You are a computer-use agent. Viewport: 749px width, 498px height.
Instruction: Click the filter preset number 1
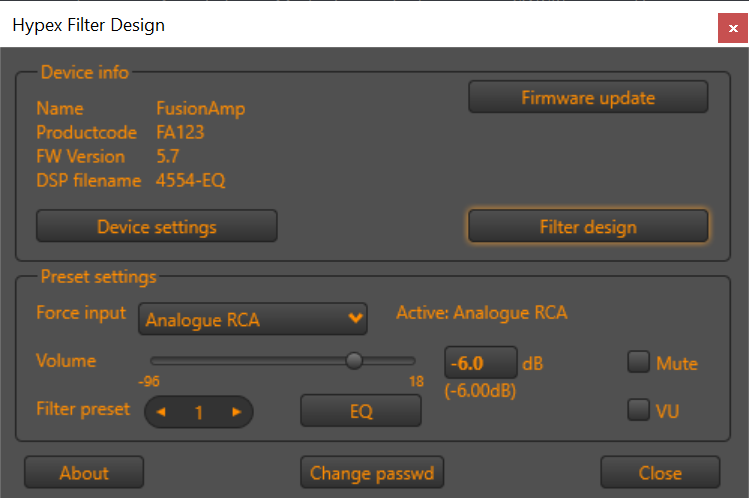coord(199,412)
